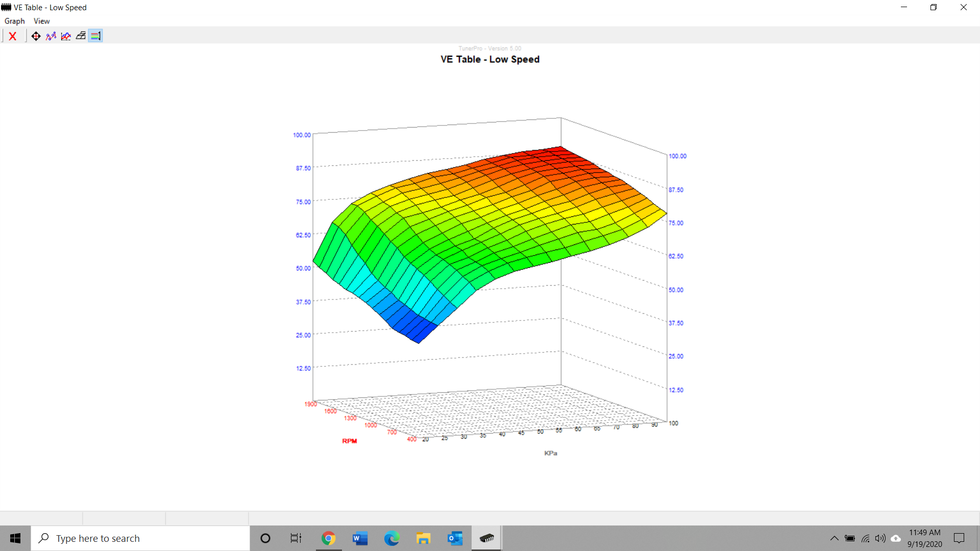Open the Graph menu
Image resolution: width=980 pixels, height=551 pixels.
pyautogui.click(x=14, y=21)
